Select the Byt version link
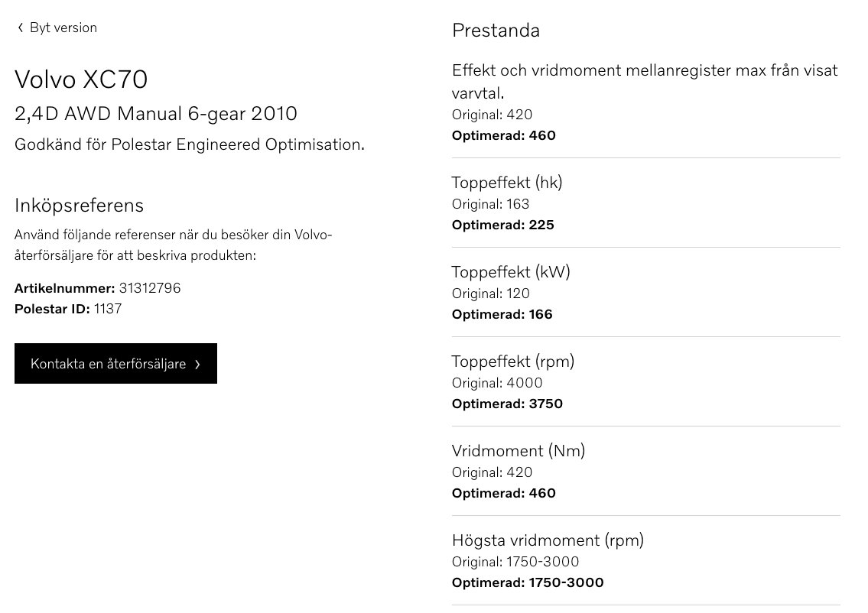Screen dimensions: 868x613 pos(61,28)
